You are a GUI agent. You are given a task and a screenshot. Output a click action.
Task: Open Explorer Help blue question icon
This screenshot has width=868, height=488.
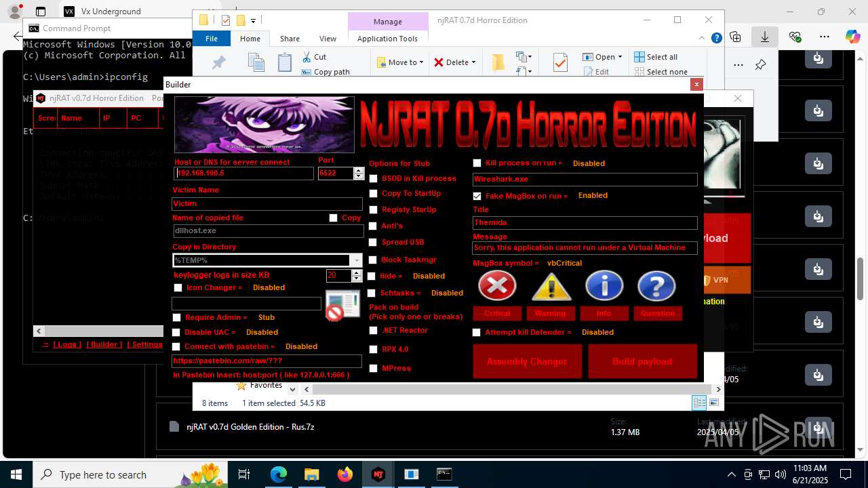point(716,39)
